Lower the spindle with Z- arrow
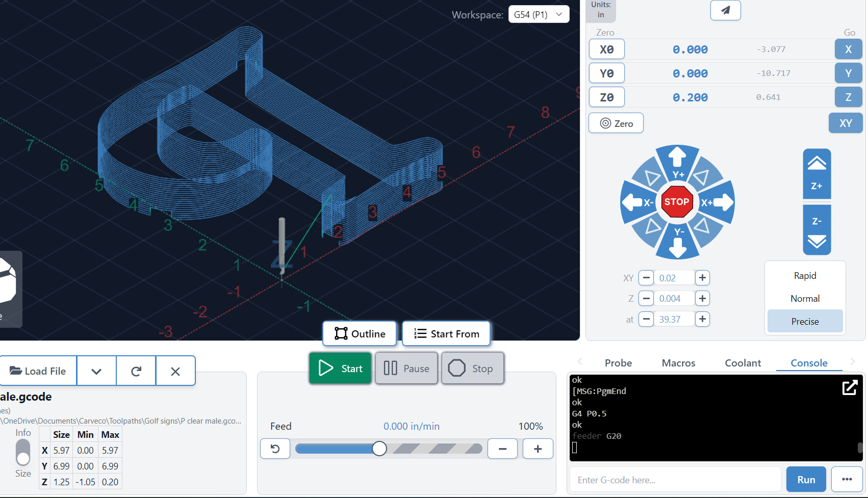Image resolution: width=868 pixels, height=498 pixels. 816,230
